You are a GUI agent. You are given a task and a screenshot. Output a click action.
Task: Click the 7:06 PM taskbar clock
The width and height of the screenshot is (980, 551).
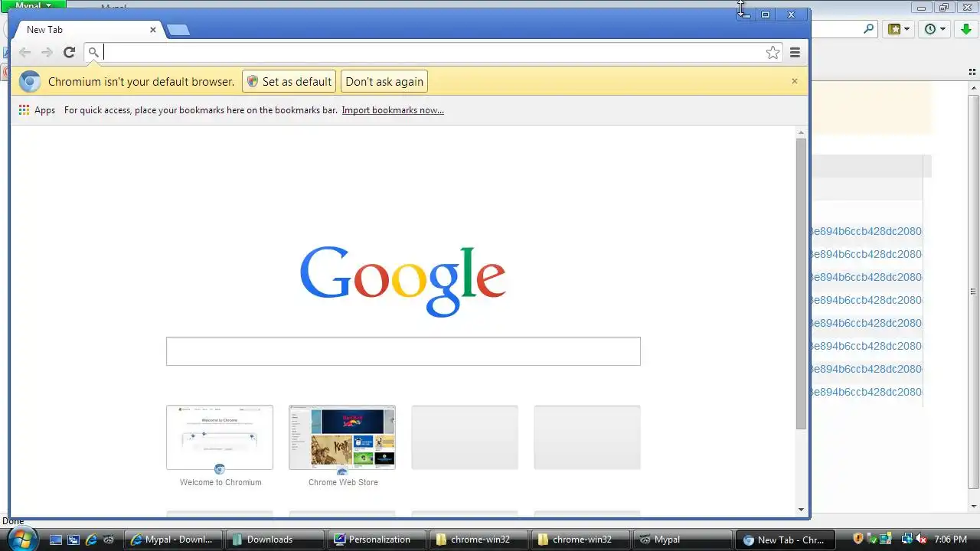[951, 540]
